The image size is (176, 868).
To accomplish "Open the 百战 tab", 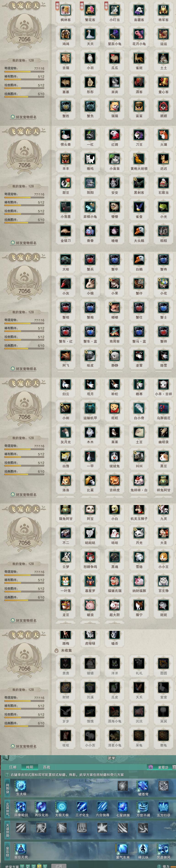I will (46, 767).
